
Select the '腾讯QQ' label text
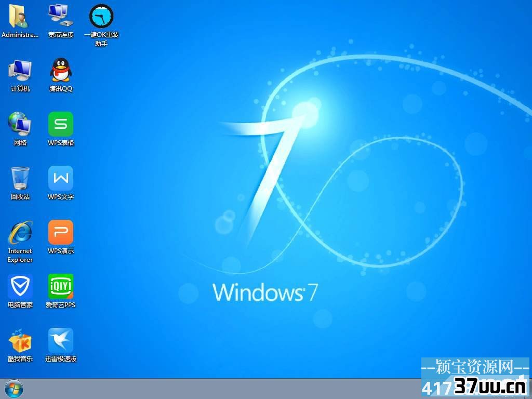pos(61,89)
